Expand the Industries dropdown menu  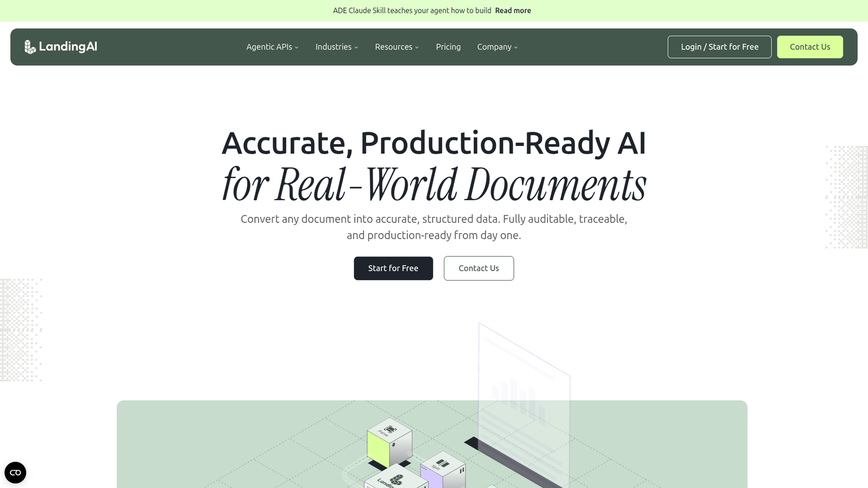(337, 47)
